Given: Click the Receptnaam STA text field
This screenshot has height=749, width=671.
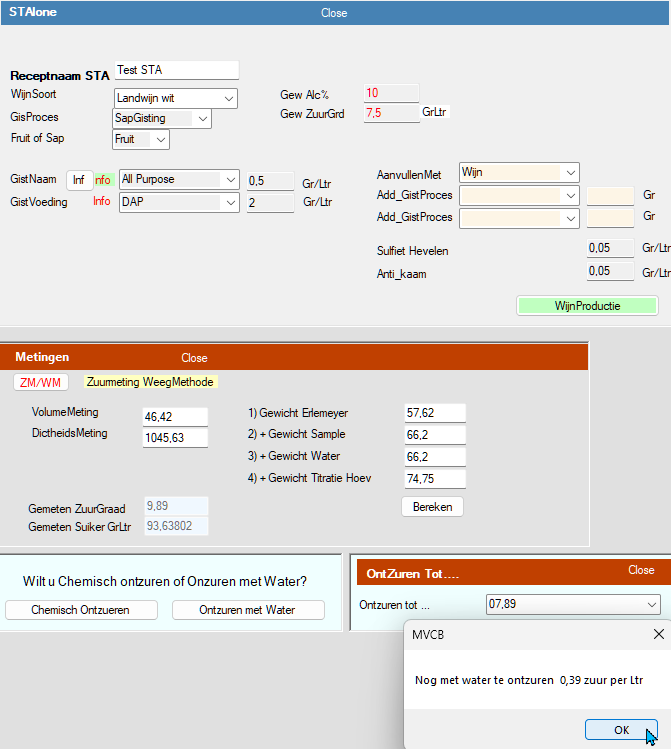Looking at the screenshot, I should 176,70.
